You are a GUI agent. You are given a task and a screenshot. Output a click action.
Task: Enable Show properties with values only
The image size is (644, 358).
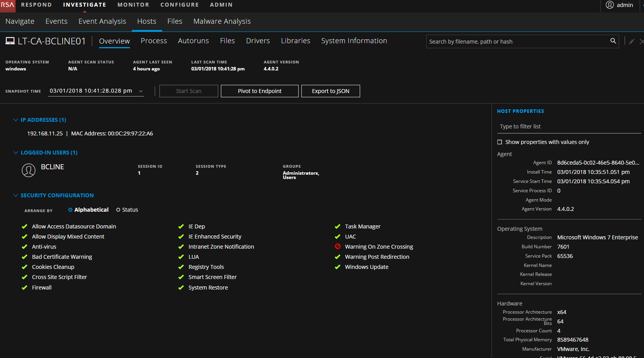[500, 142]
